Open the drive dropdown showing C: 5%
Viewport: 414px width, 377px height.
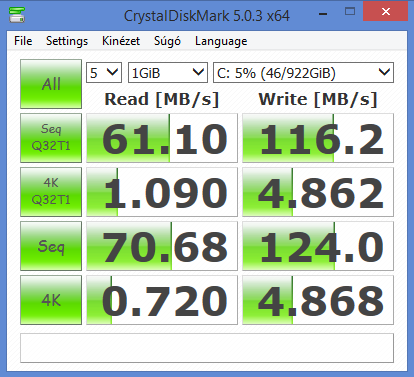(303, 73)
